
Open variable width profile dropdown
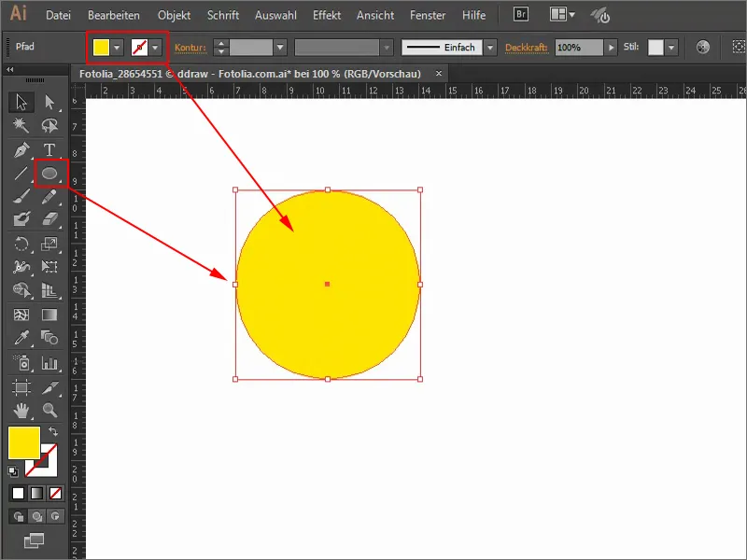(x=387, y=48)
